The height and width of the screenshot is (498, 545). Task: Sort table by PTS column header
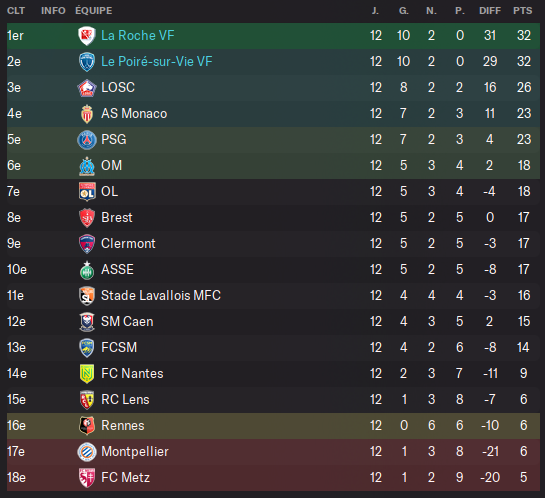522,11
